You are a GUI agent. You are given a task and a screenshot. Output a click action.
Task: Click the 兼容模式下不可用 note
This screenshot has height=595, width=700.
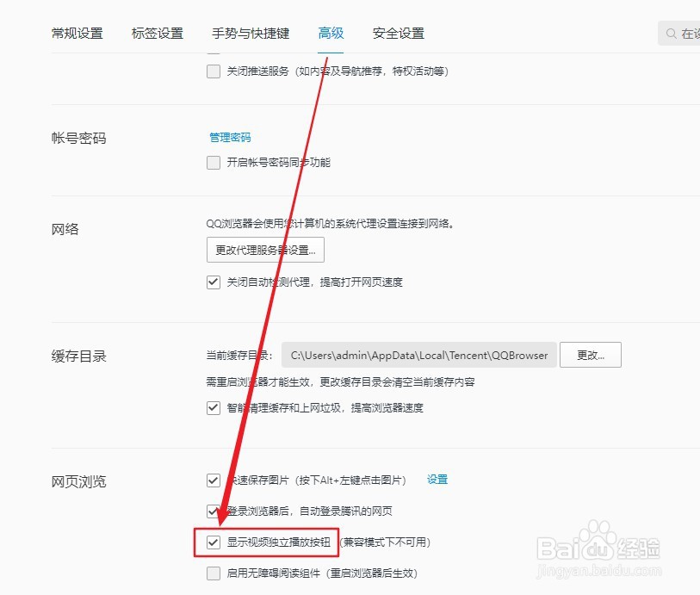point(385,542)
